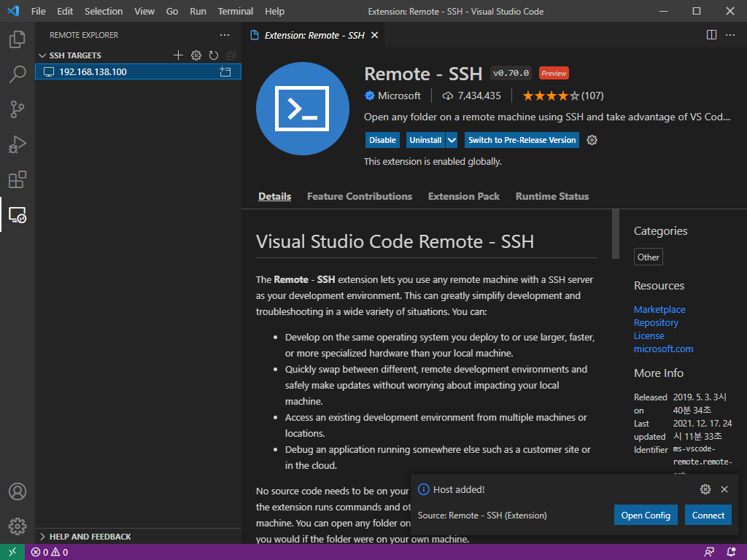
Task: Open remote window green status bar button
Action: pyautogui.click(x=12, y=552)
